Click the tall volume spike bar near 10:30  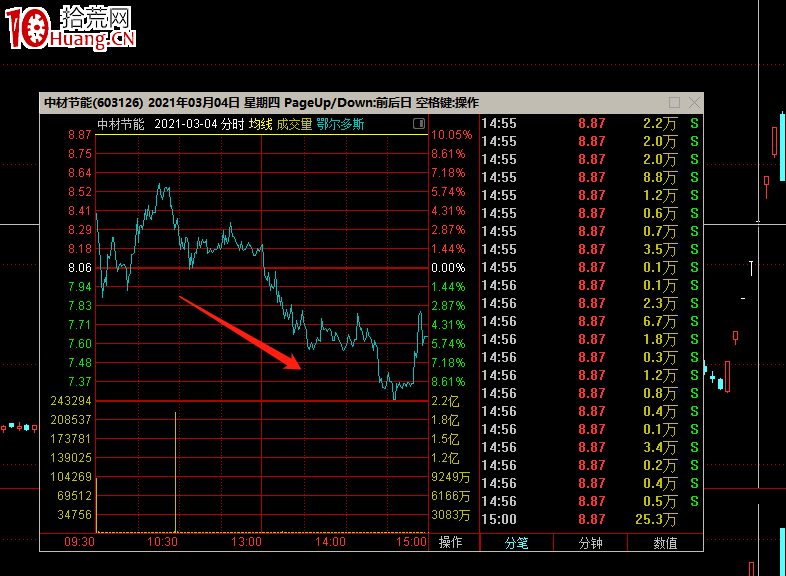tap(176, 470)
